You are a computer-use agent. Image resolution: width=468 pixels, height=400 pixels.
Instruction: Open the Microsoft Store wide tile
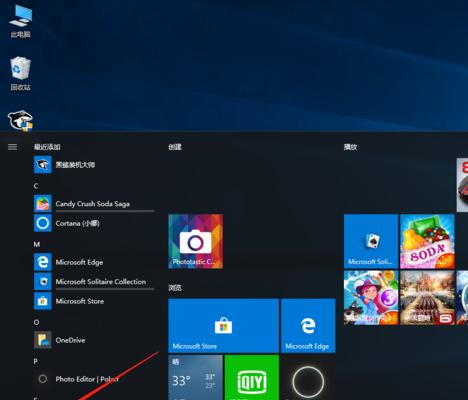tap(224, 326)
